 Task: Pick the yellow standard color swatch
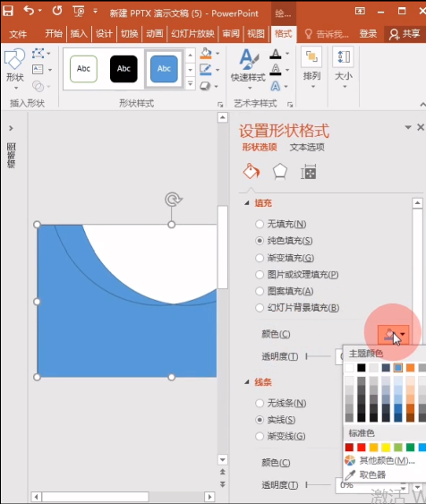tap(386, 447)
